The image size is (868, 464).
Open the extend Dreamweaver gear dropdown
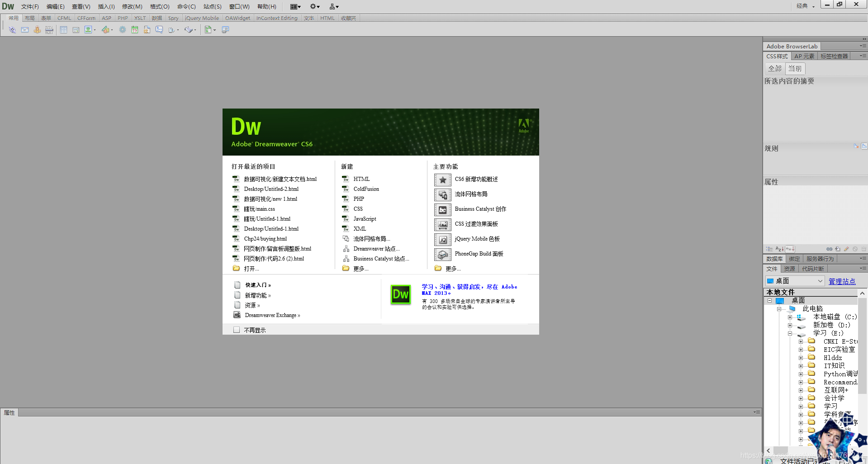(315, 6)
